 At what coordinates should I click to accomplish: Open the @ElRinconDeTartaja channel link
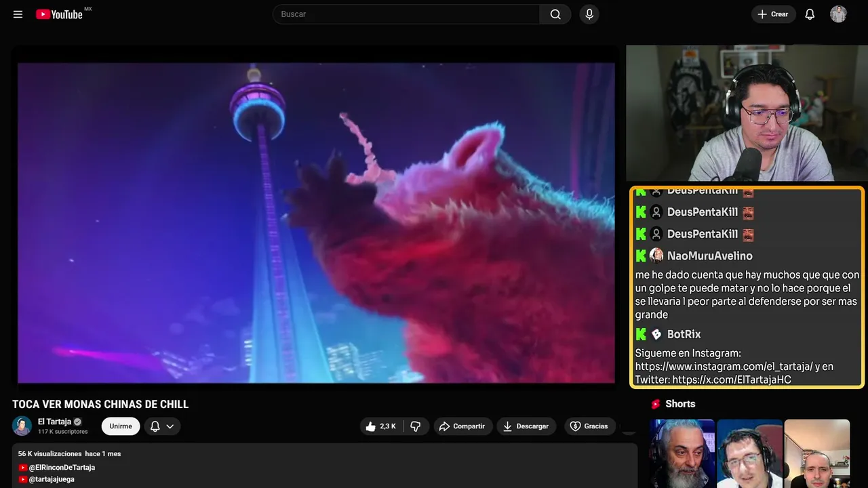pyautogui.click(x=62, y=468)
